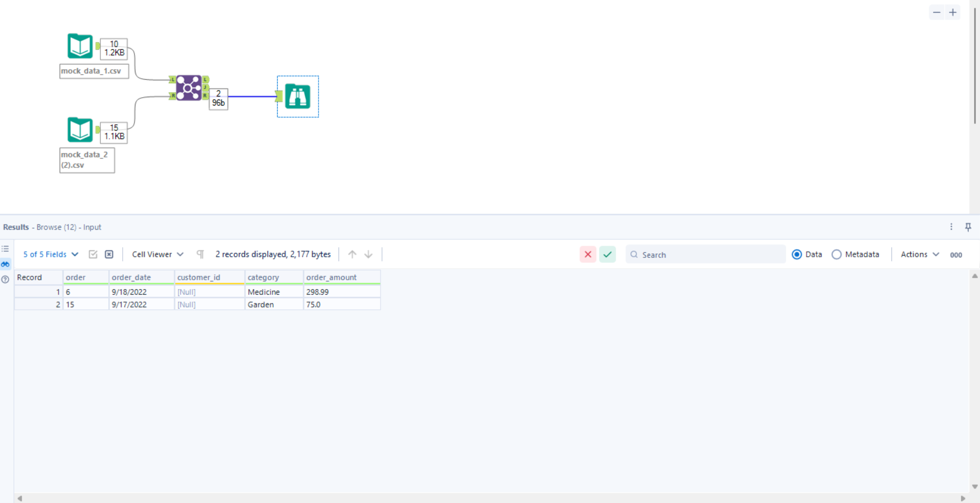Select the order cell with value 15

pyautogui.click(x=86, y=305)
